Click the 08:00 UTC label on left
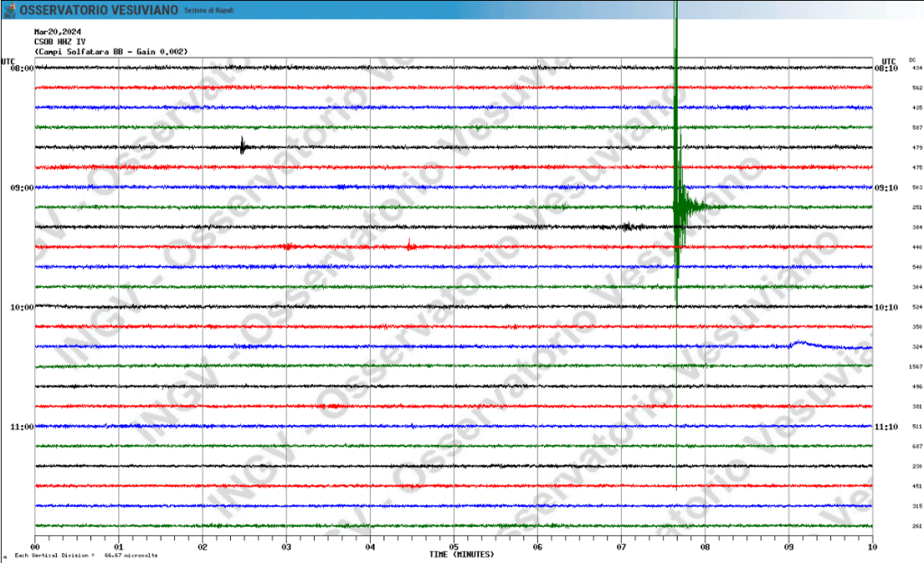Viewport: 924px width, 563px height. point(22,69)
